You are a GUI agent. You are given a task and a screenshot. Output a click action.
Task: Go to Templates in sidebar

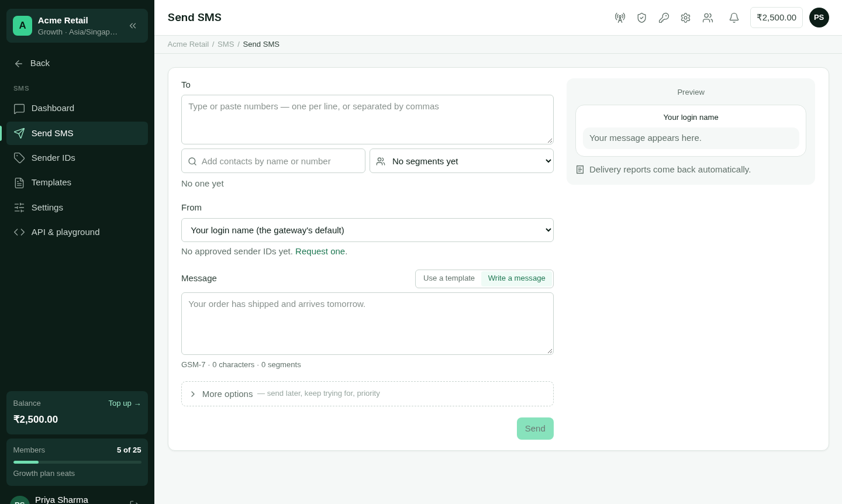click(x=77, y=182)
